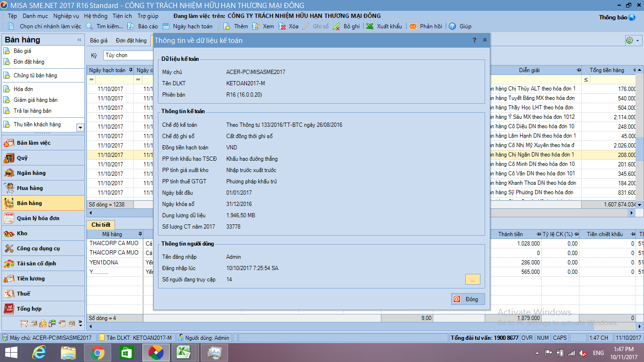Open Thuế module in sidebar
The image size is (644, 362).
(x=43, y=294)
